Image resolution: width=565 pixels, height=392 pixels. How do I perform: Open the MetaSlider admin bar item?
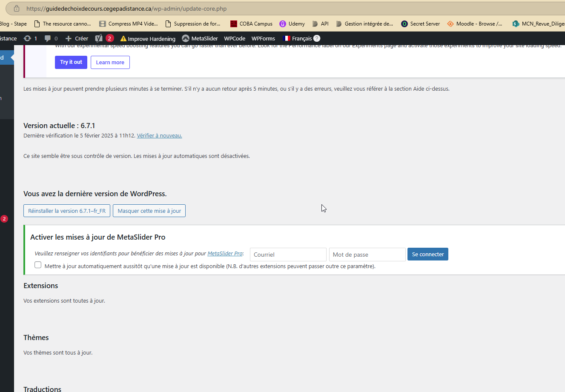pos(200,38)
